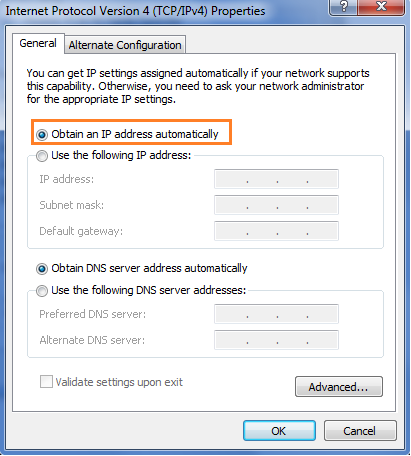411x456 pixels.
Task: Select Use the following DNS server addresses
Action: 42,291
